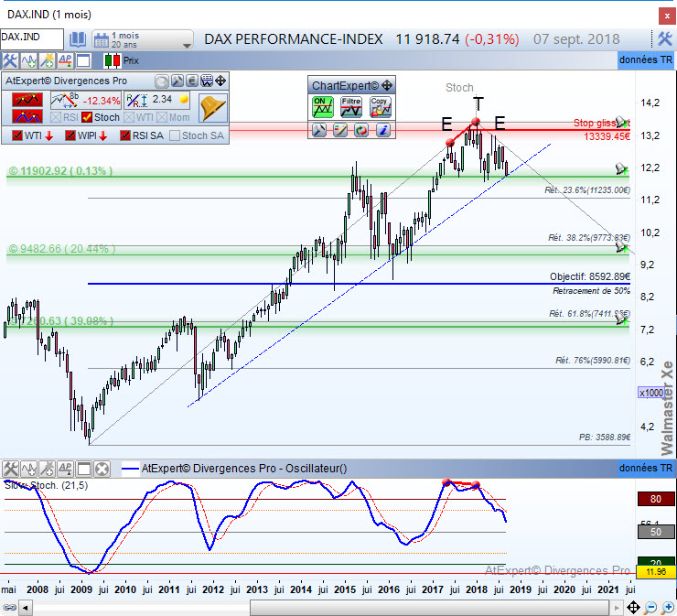Viewport: 677px width, 616px height.
Task: Click the W chart pattern icon in Divergences Pro
Action: [x=207, y=81]
